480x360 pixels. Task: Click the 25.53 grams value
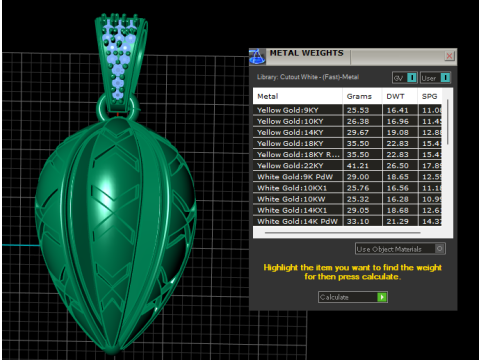coord(358,110)
